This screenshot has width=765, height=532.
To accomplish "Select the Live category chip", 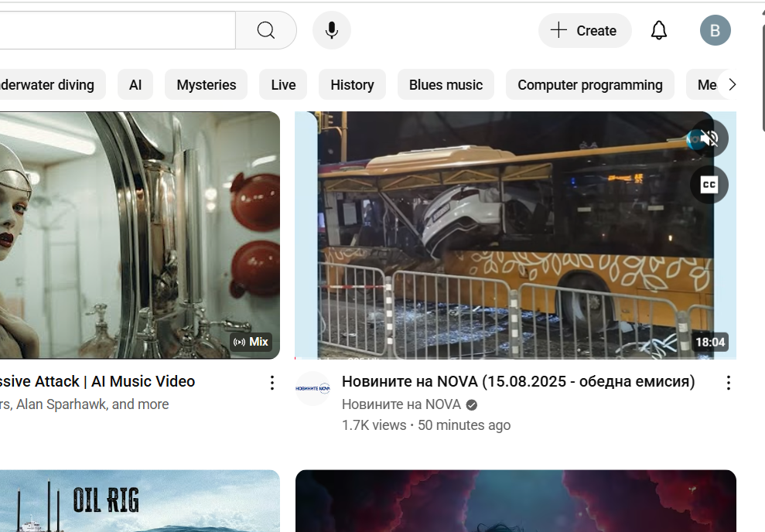I will point(283,84).
